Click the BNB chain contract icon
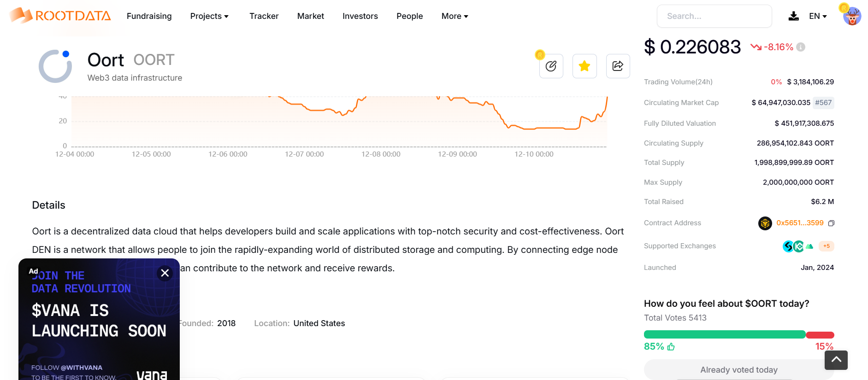Viewport: 868px width, 380px height. click(765, 223)
